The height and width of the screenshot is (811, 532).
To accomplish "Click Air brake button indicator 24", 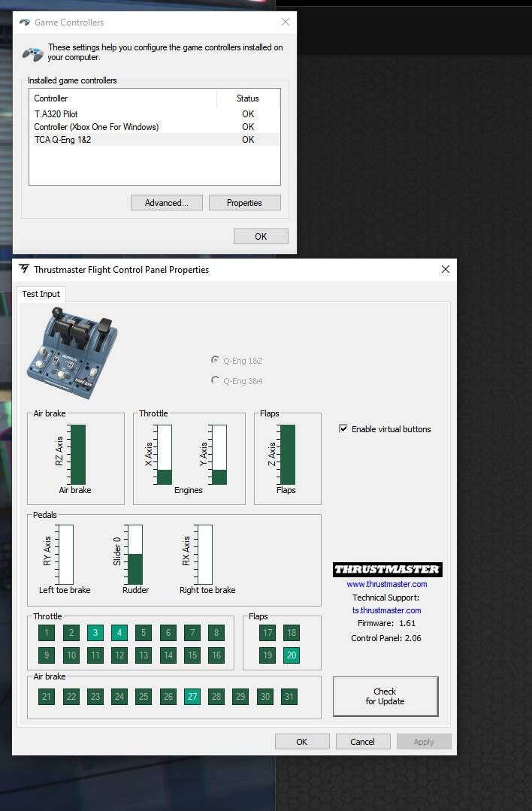I will [x=119, y=696].
